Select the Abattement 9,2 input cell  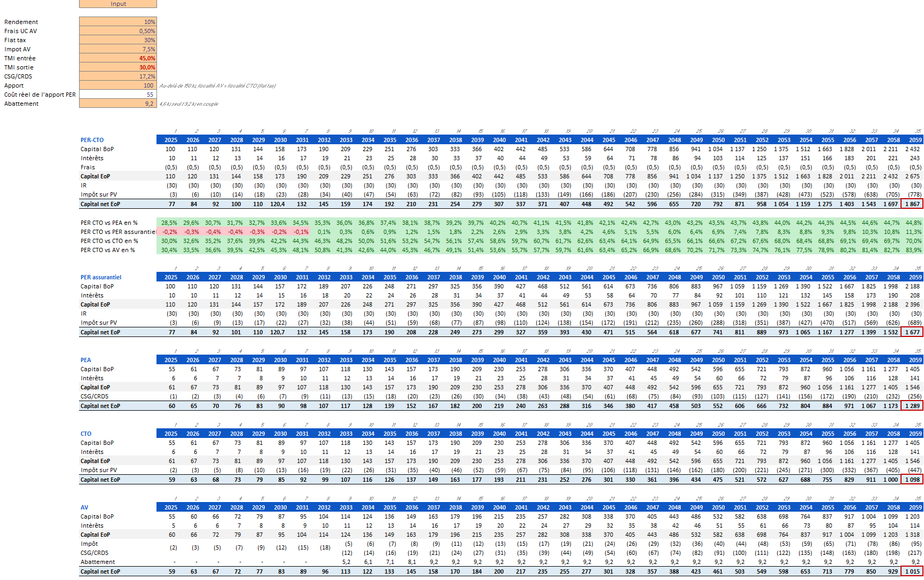(x=118, y=104)
